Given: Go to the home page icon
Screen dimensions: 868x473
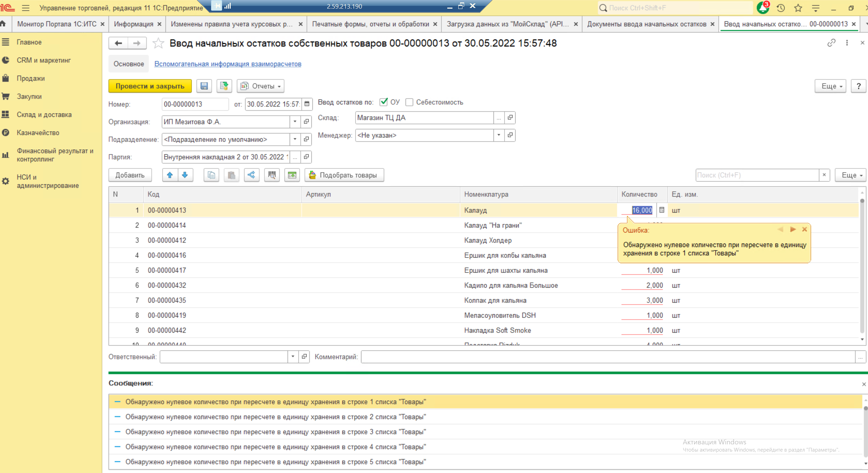Looking at the screenshot, I should tap(3, 24).
